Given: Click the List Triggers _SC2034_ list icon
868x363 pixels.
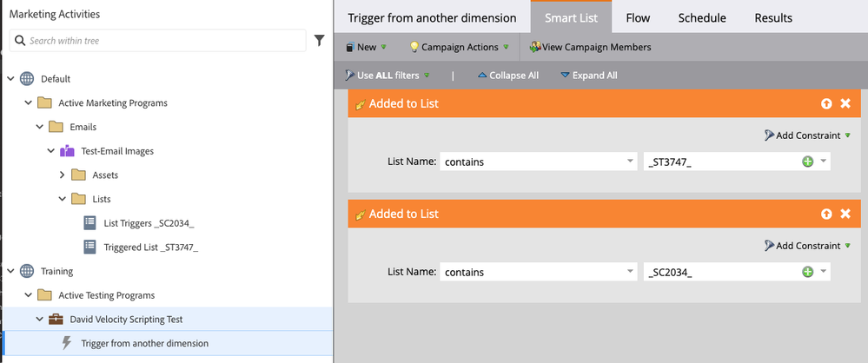Looking at the screenshot, I should click(x=89, y=223).
